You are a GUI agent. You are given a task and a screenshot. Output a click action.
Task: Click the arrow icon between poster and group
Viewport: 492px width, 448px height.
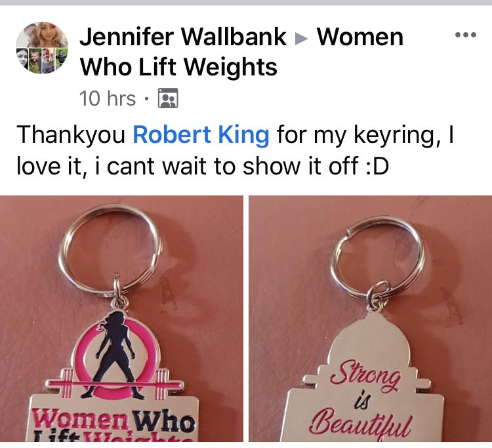point(302,38)
